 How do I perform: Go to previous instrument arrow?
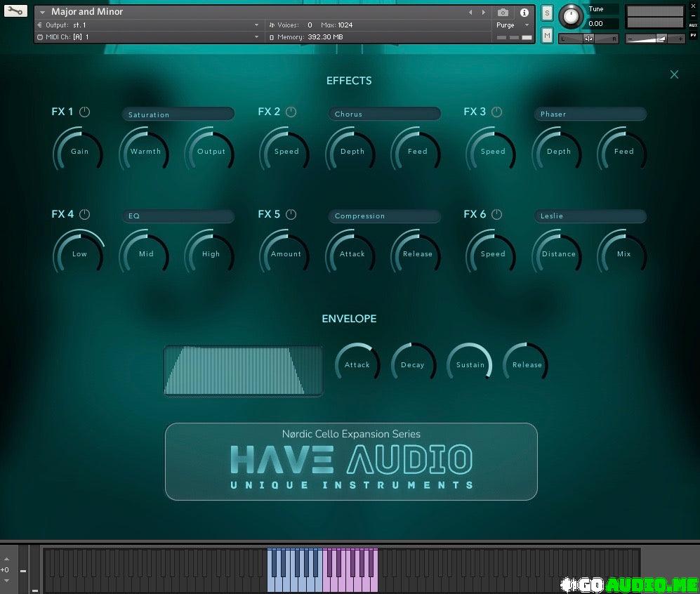[x=470, y=13]
